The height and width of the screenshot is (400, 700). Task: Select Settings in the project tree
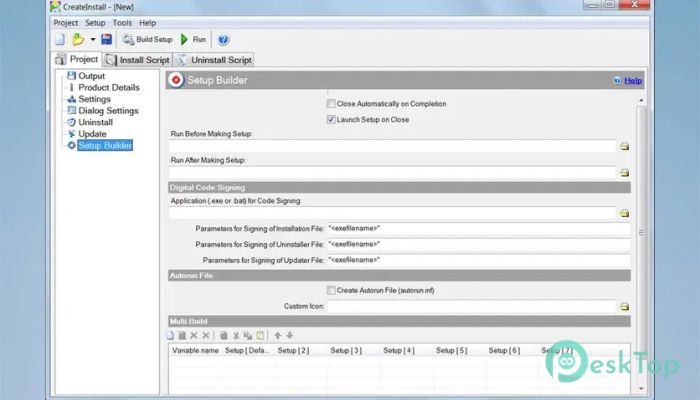pyautogui.click(x=94, y=99)
